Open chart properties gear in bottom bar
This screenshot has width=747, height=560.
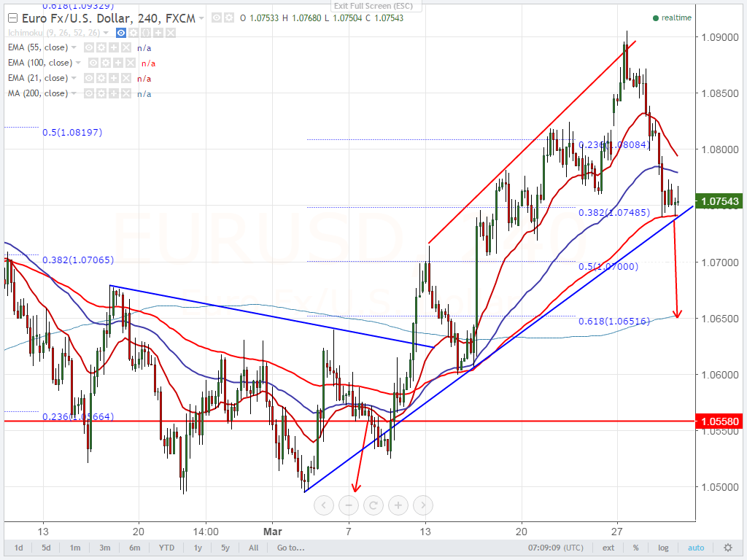tap(728, 548)
